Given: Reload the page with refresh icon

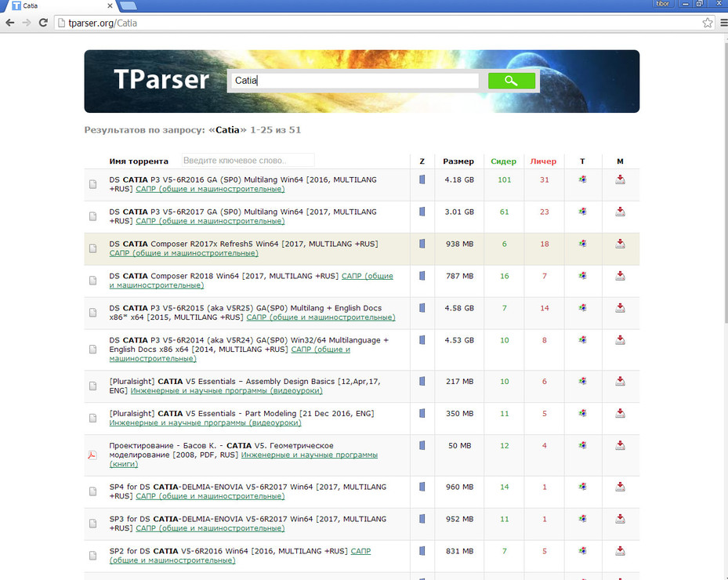Looking at the screenshot, I should pyautogui.click(x=43, y=23).
